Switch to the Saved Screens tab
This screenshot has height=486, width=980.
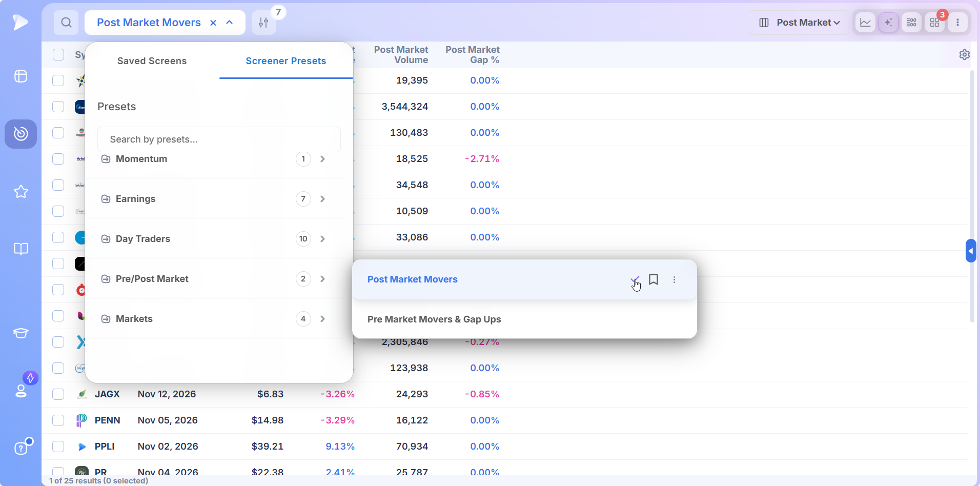[x=152, y=61]
